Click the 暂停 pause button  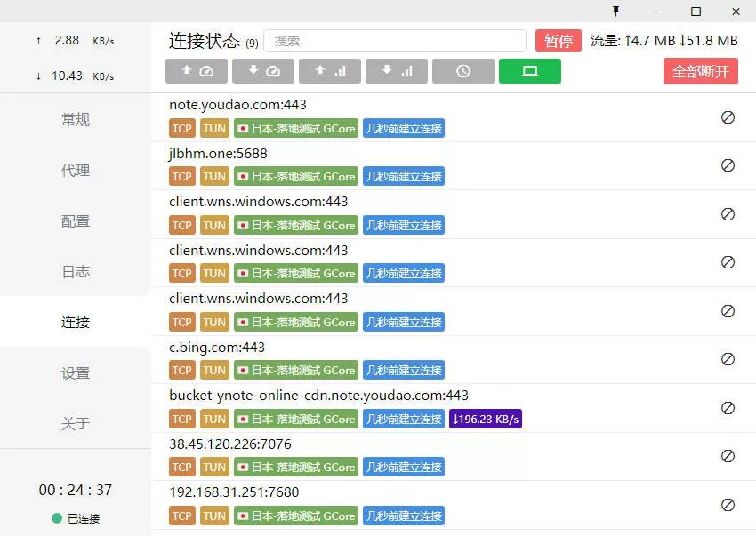[558, 41]
